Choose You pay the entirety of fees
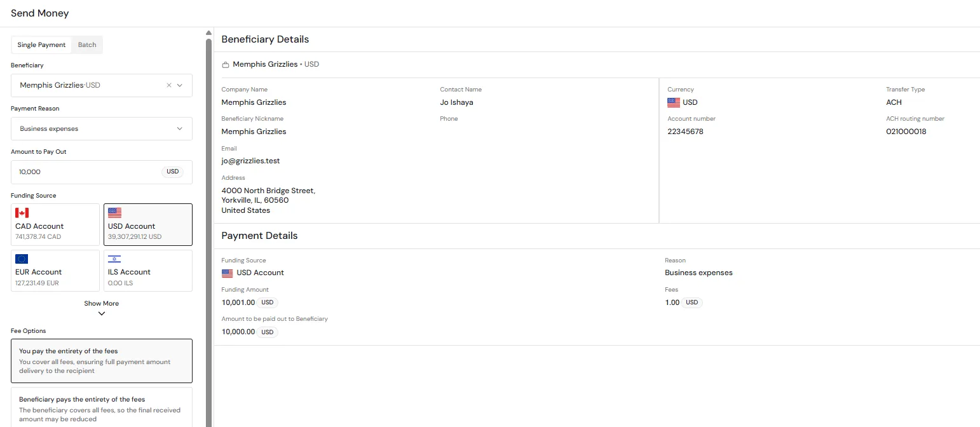 coord(102,361)
